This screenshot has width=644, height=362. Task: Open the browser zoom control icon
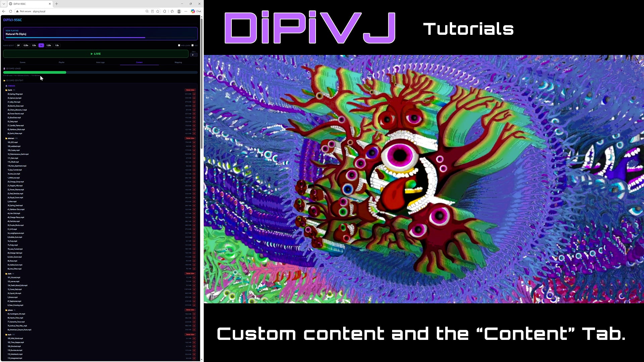(147, 11)
